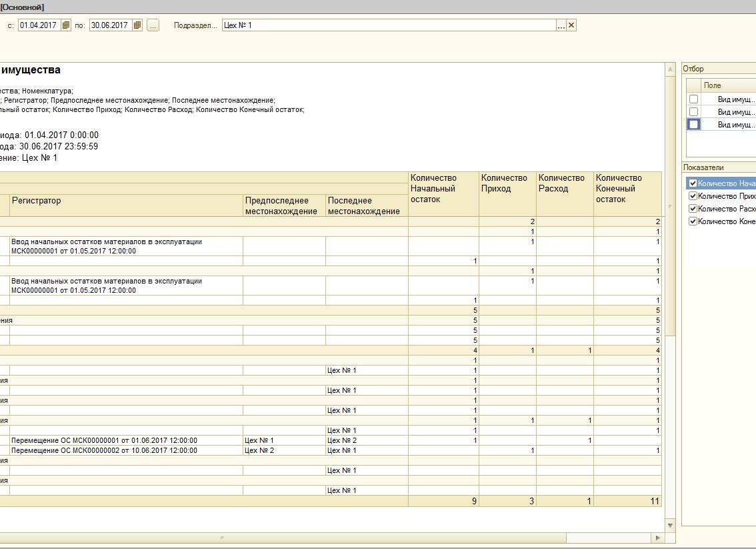The width and height of the screenshot is (756, 549).
Task: Click the Показатели panel title
Action: (703, 167)
